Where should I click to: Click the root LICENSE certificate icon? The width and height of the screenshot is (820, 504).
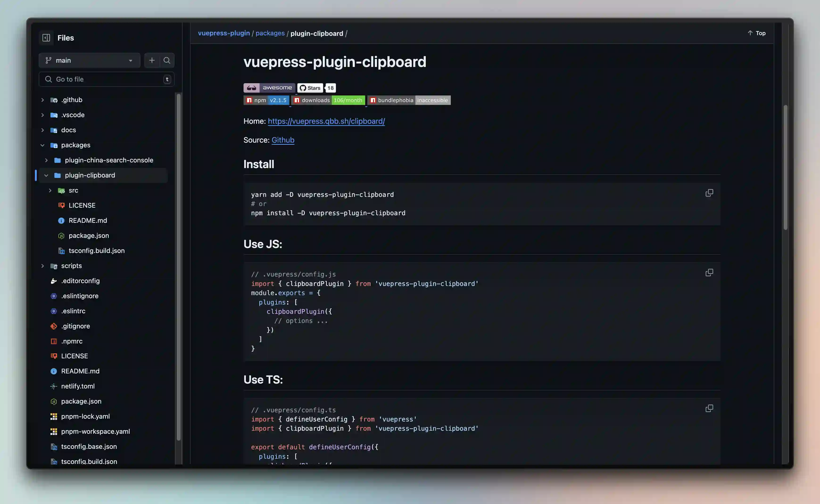pos(54,356)
